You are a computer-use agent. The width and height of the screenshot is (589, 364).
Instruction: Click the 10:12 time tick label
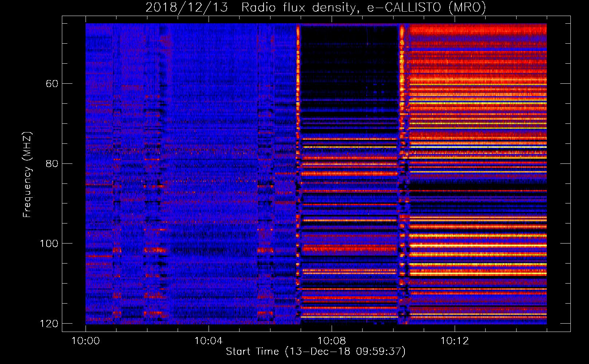pyautogui.click(x=455, y=341)
